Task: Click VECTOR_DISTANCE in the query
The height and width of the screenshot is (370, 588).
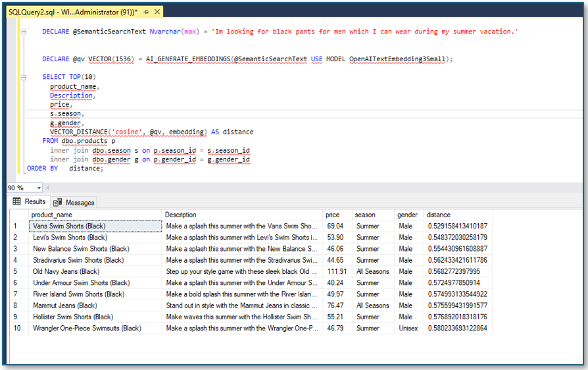Action: point(79,132)
